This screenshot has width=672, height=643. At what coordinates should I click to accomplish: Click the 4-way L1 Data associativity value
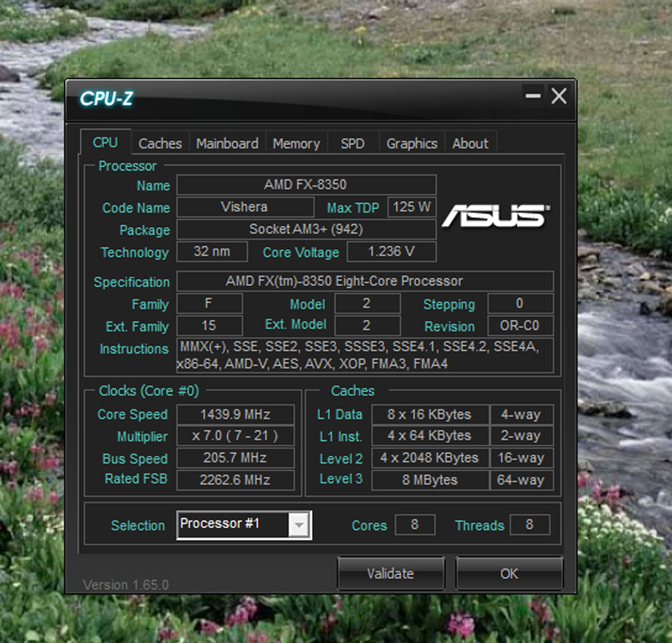tap(522, 414)
